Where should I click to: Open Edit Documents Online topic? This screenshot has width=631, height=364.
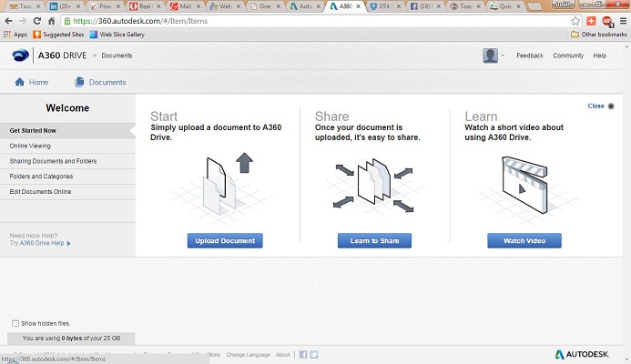[67, 192]
